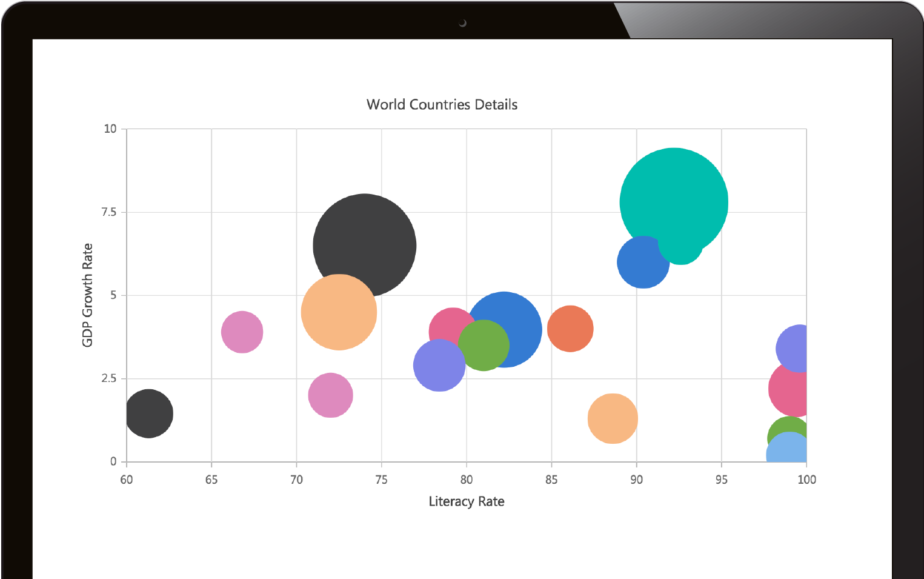Select the pink bubble near literacy 72, GDP 2
Viewport: 924px width, 579px height.
331,395
